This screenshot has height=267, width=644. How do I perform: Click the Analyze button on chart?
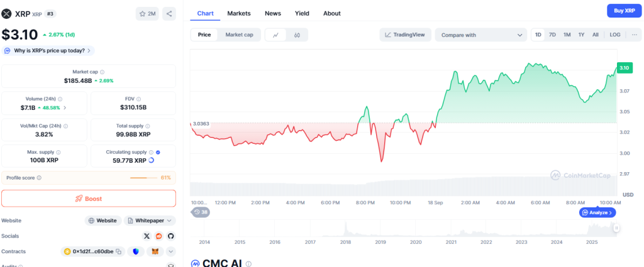click(x=597, y=212)
